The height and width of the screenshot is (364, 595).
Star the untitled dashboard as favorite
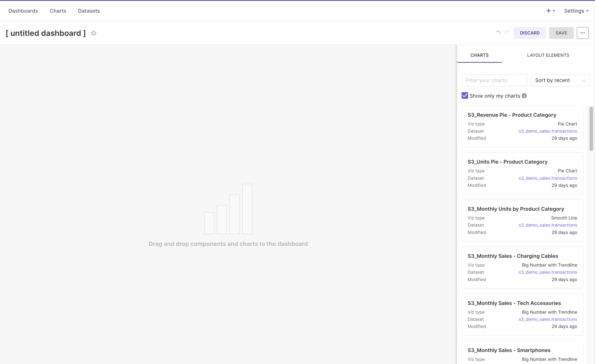pos(94,33)
